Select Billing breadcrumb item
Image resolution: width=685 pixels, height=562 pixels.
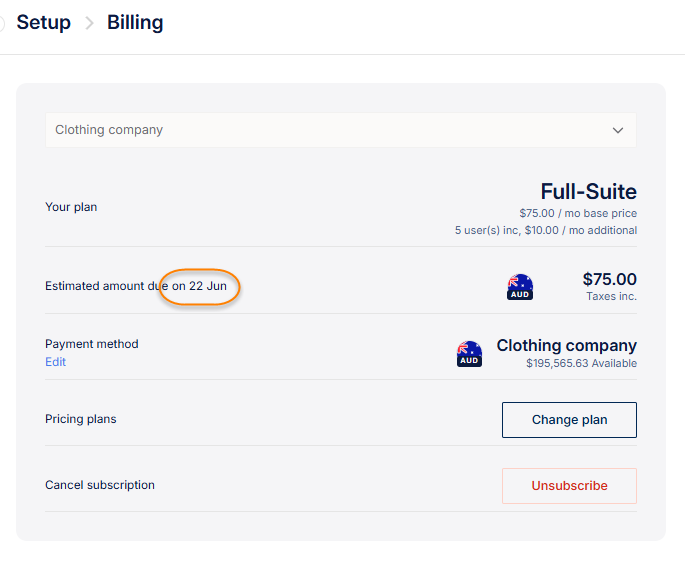135,22
